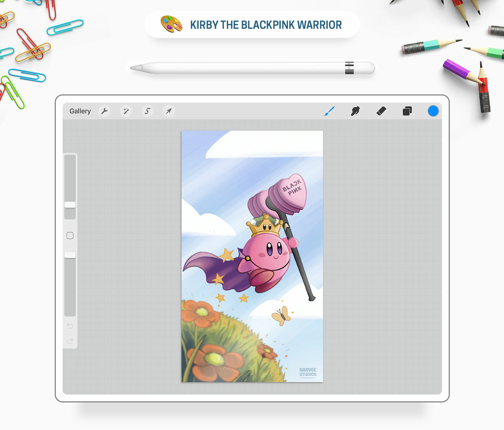Screen dimensions: 504x430
Task: Open the Layers panel
Action: [407, 111]
